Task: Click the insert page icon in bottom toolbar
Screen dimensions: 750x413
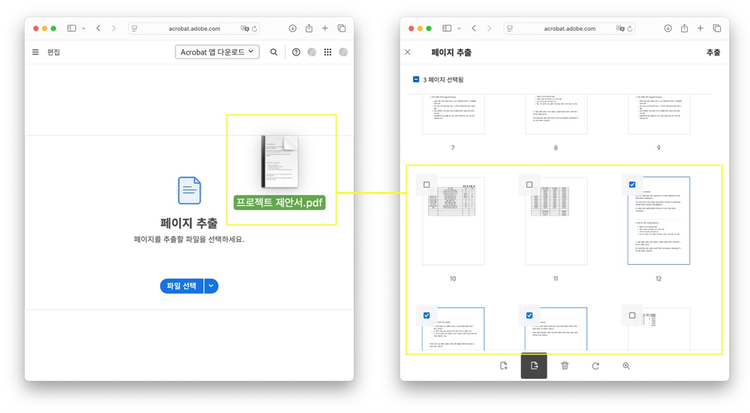Action: 504,366
